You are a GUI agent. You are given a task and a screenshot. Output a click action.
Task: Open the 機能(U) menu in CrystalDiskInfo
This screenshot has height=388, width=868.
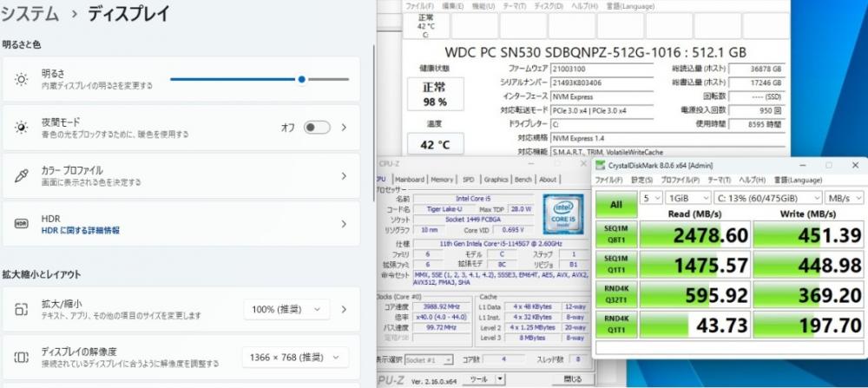tap(483, 6)
